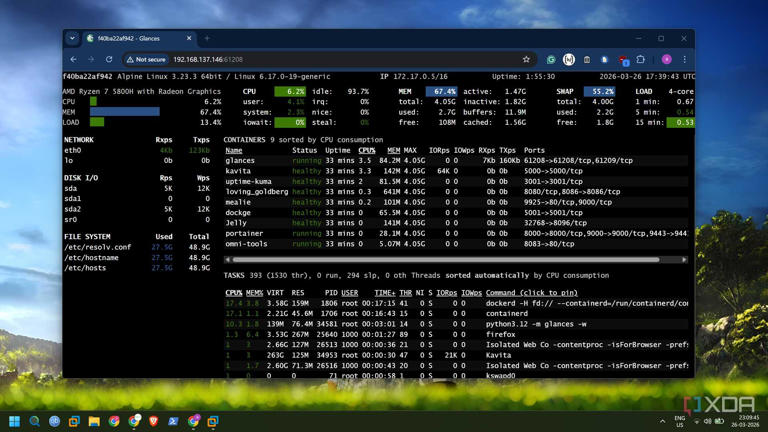The height and width of the screenshot is (432, 768).
Task: Click the 'Not secure' site info chip
Action: point(146,59)
